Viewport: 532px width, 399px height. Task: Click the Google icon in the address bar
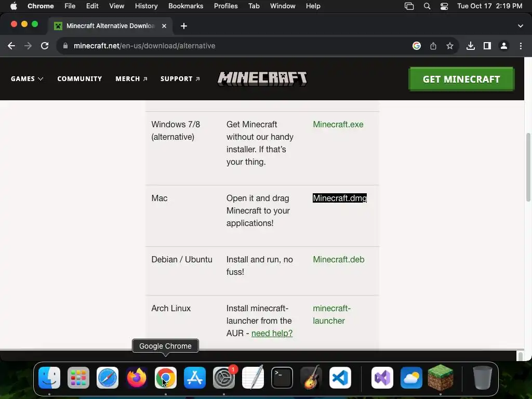tap(417, 46)
